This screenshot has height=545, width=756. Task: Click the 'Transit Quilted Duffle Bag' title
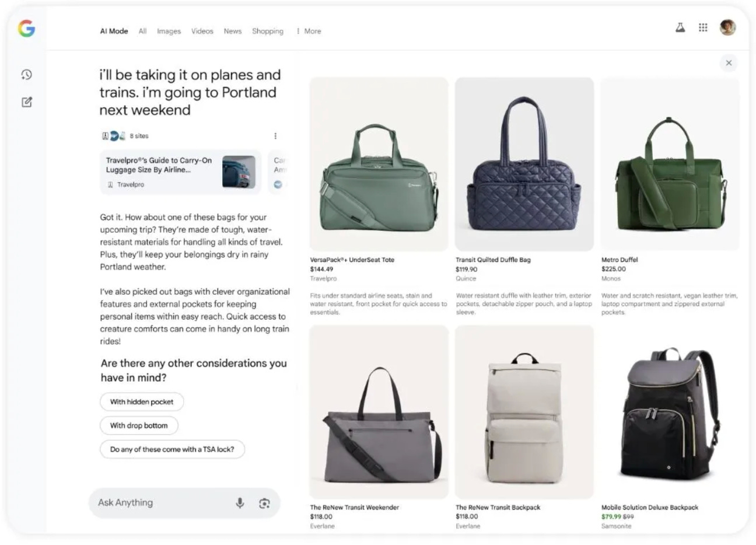pos(493,260)
